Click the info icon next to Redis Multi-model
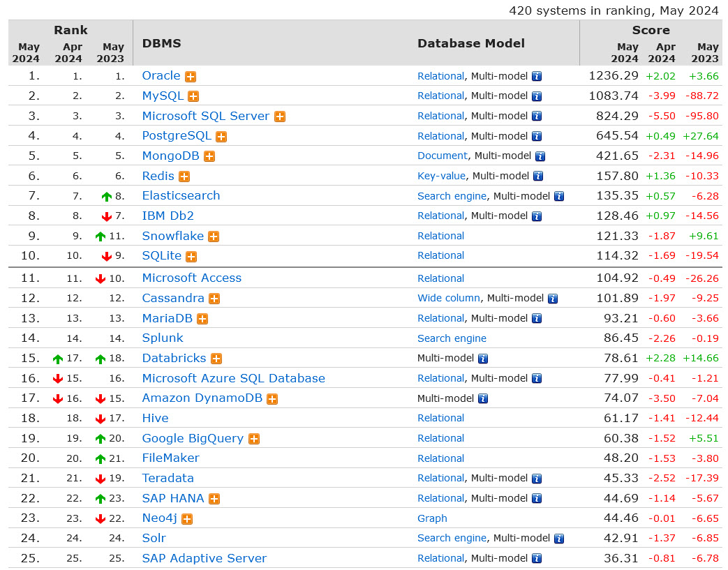 (537, 176)
